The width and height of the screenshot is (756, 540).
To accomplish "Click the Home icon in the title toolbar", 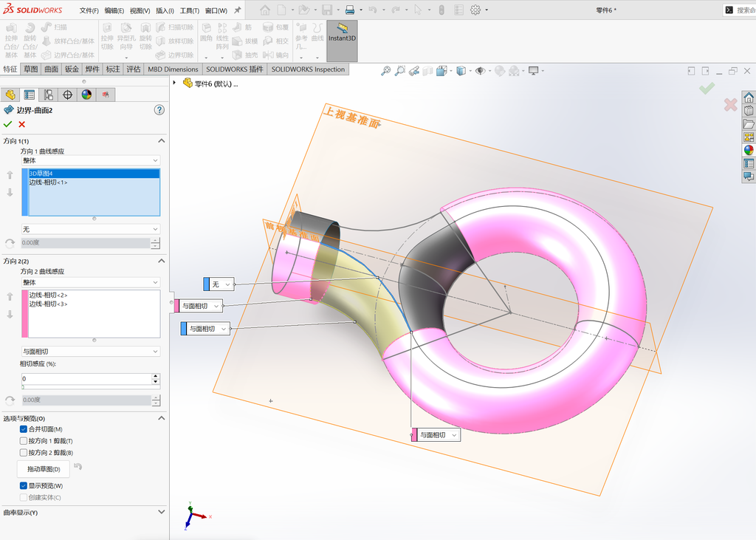I will (x=265, y=10).
